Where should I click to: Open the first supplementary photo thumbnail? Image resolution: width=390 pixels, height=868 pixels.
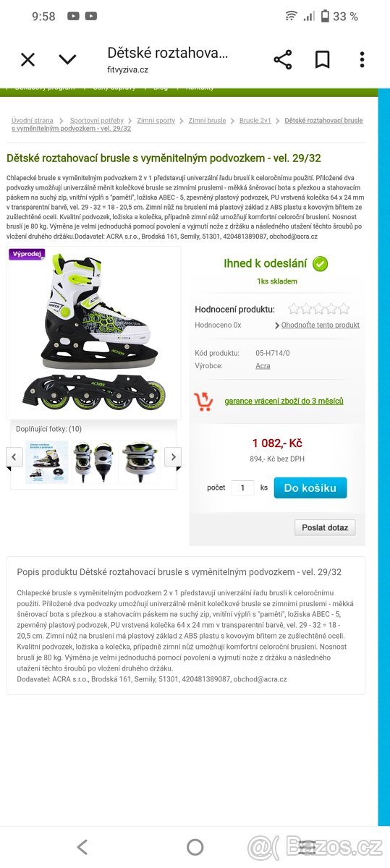(47, 462)
